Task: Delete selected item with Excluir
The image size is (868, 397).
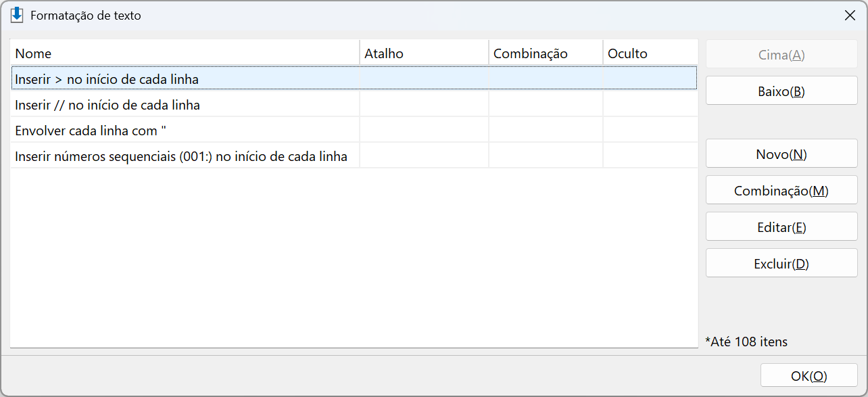Action: coord(781,264)
